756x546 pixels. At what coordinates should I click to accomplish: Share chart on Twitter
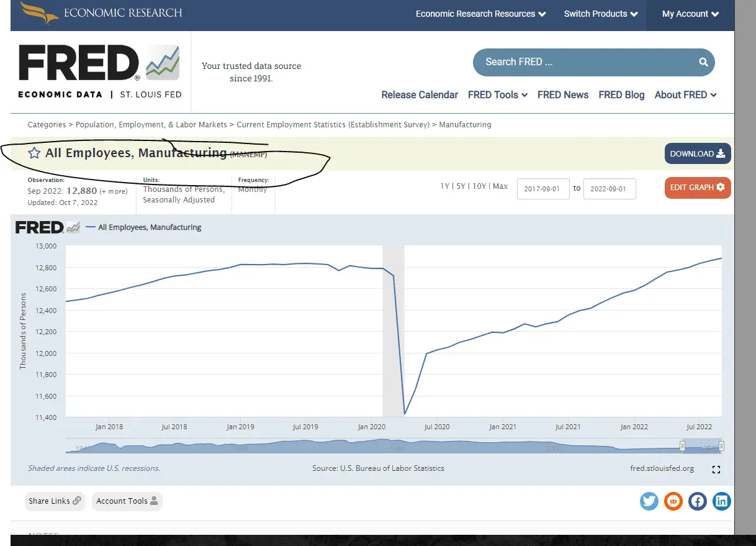pyautogui.click(x=649, y=501)
